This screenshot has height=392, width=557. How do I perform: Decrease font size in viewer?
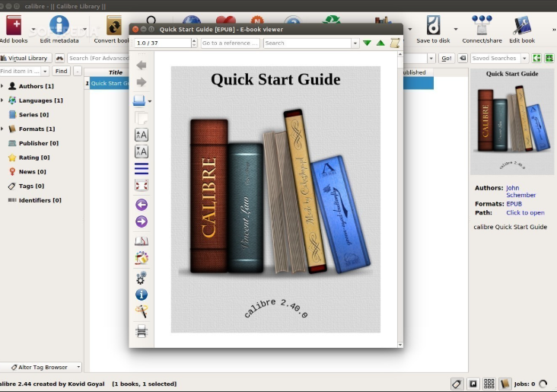142,151
